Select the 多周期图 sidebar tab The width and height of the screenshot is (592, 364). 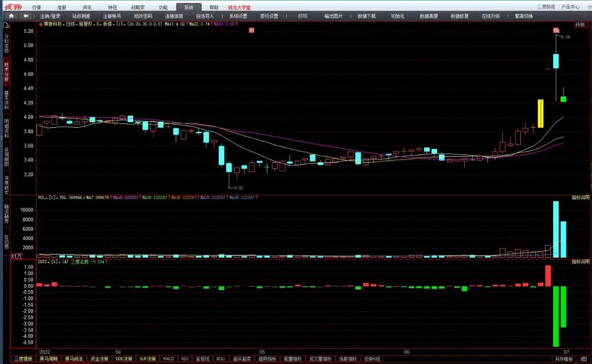(6, 157)
